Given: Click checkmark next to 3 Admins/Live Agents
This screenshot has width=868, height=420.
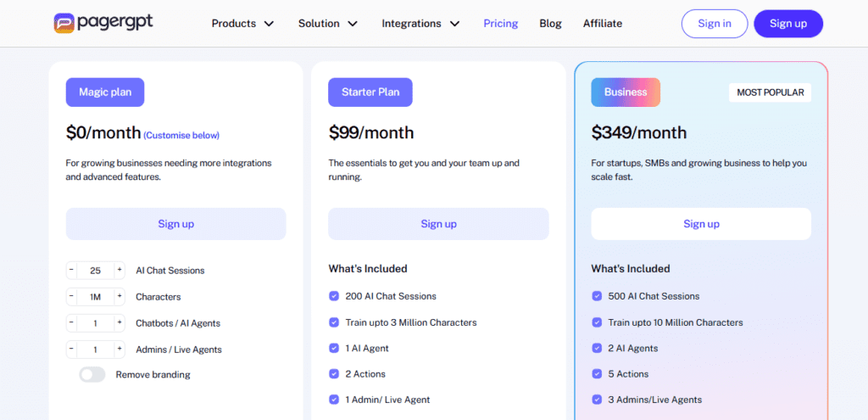Looking at the screenshot, I should pos(597,400).
